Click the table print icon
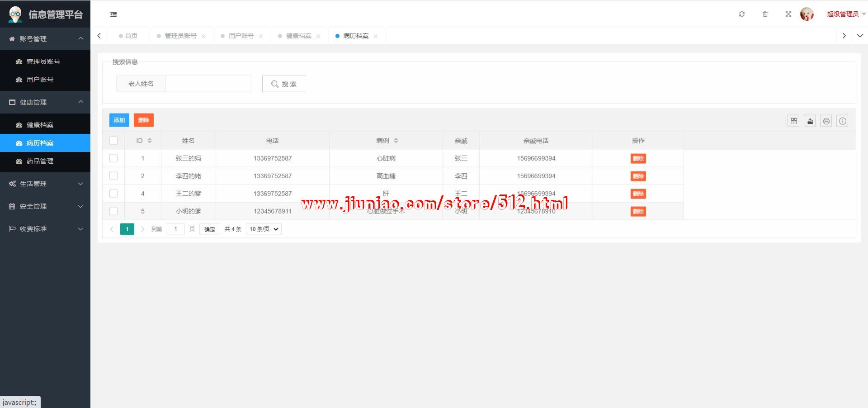The height and width of the screenshot is (408, 868). (826, 121)
